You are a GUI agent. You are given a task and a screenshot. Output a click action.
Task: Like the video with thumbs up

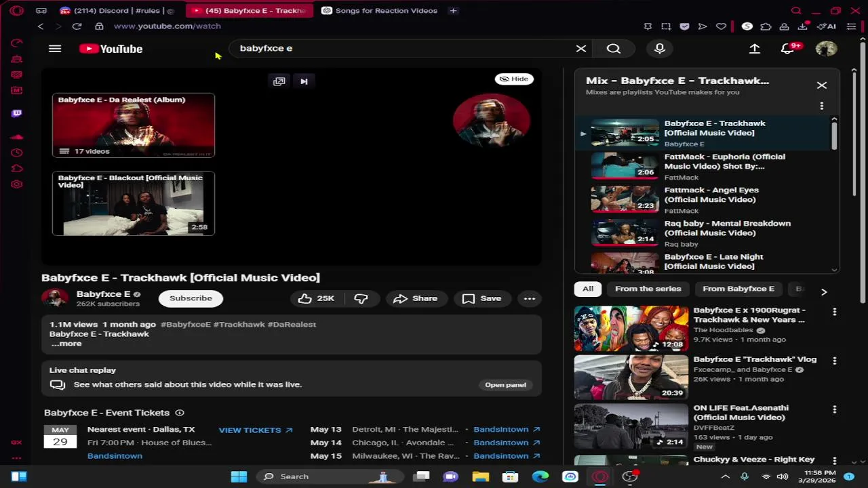click(x=317, y=298)
